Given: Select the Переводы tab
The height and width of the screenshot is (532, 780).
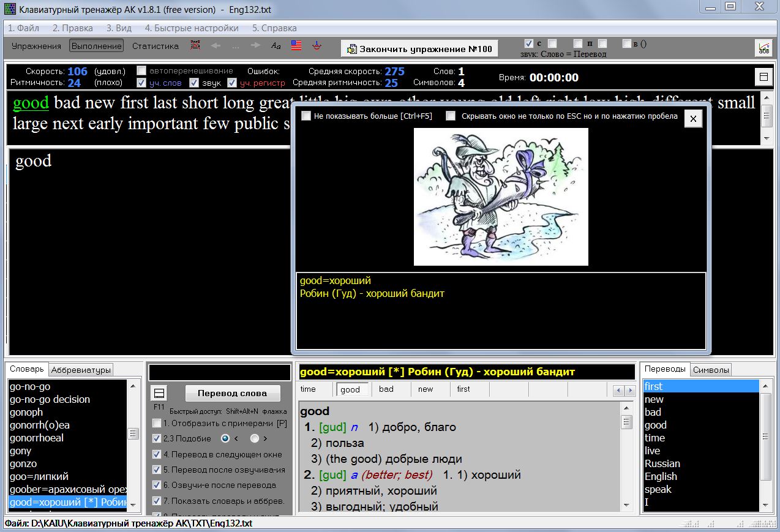Looking at the screenshot, I should pos(666,369).
